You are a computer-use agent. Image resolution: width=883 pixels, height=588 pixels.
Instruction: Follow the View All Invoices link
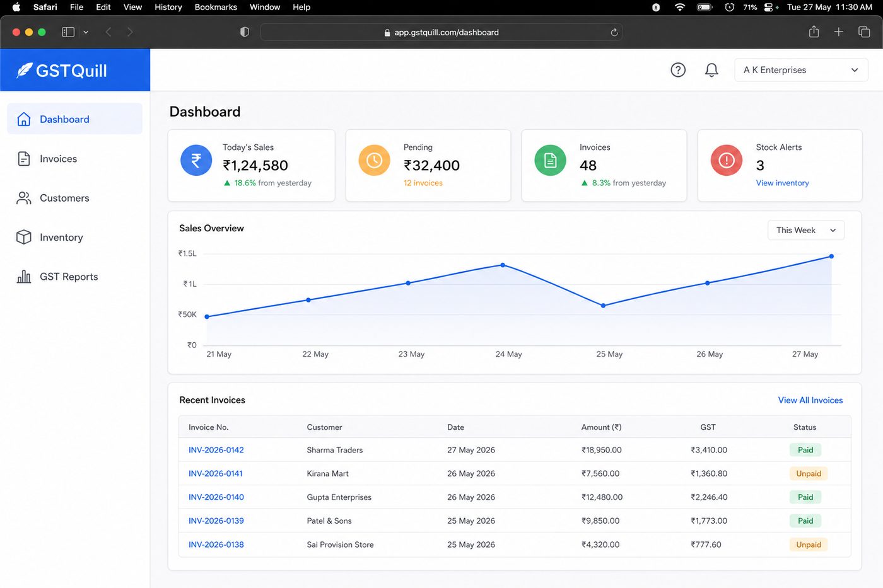pos(810,400)
